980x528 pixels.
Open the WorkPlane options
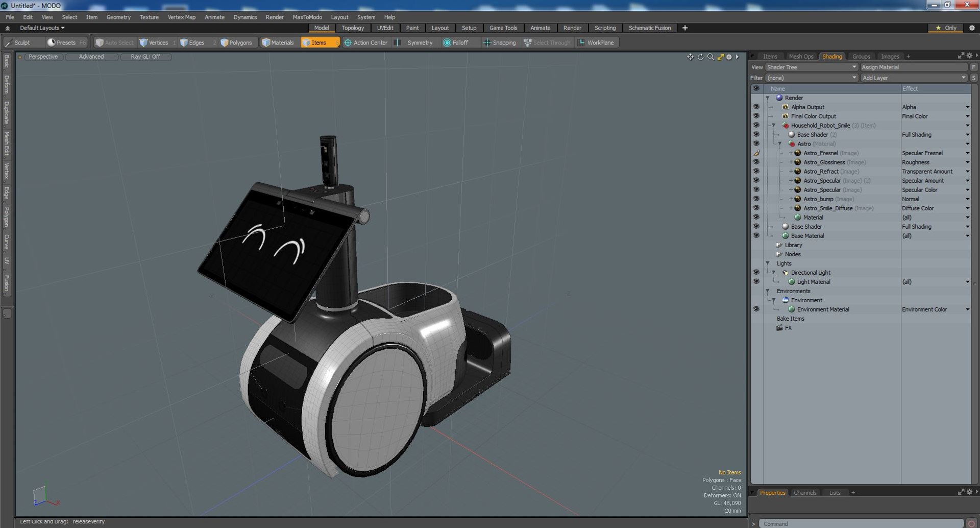click(596, 42)
